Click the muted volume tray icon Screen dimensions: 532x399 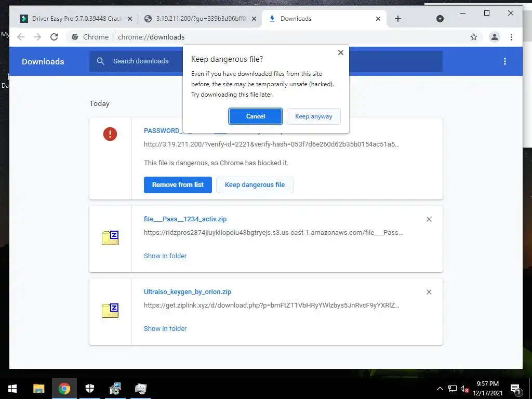464,389
